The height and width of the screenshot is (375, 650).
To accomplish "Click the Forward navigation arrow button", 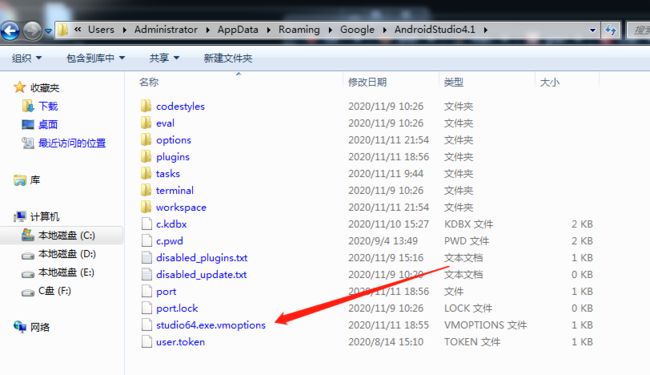I will coord(32,30).
